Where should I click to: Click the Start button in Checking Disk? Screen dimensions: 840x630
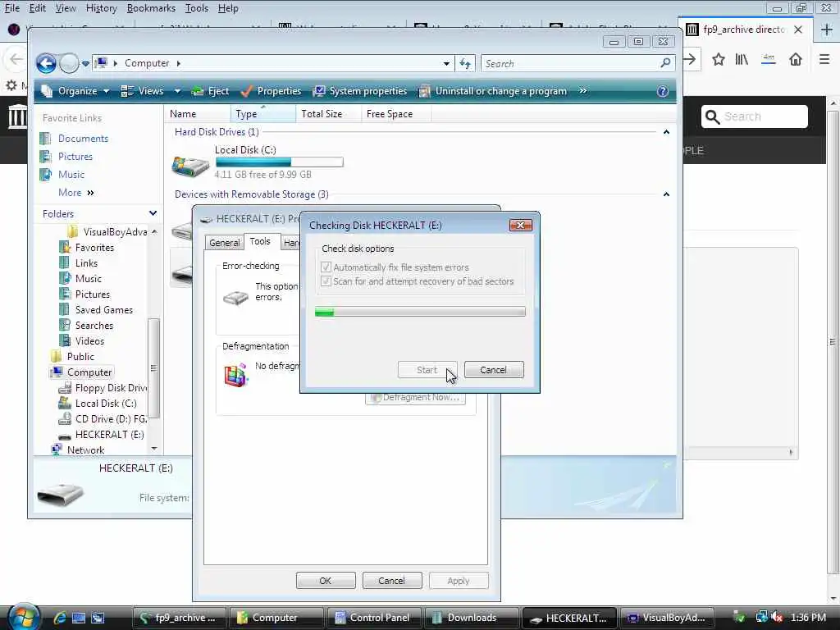427,370
